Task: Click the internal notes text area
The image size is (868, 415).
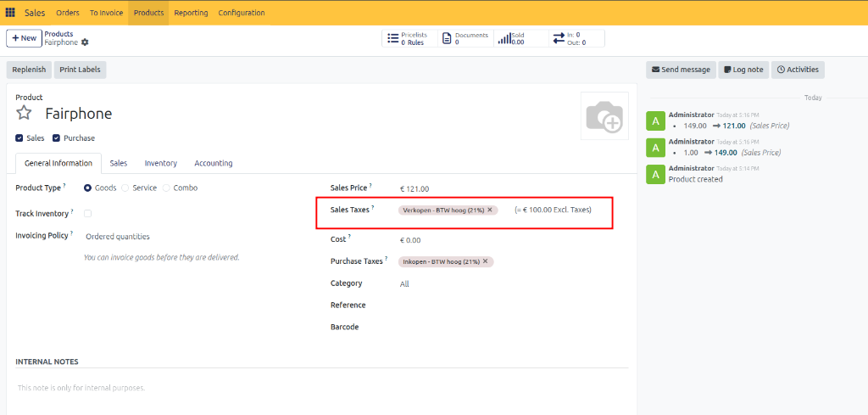Action: click(x=322, y=388)
